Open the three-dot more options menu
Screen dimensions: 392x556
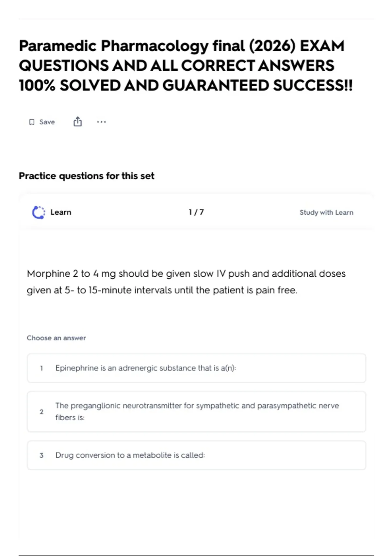pos(101,122)
